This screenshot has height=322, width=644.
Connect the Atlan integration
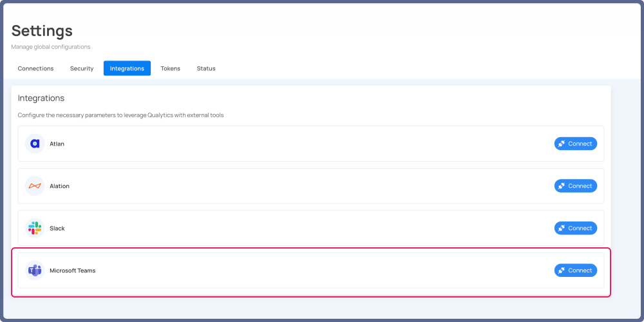(x=575, y=144)
